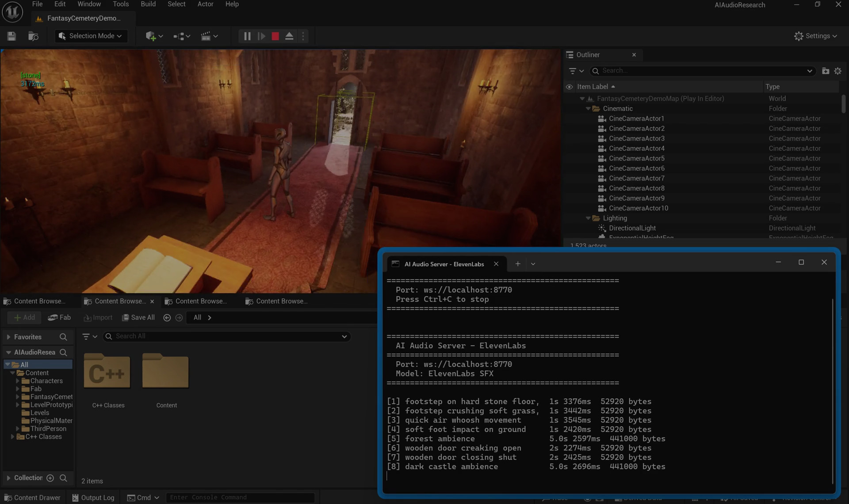Pause the play-in-editor session
The height and width of the screenshot is (504, 849).
(247, 36)
